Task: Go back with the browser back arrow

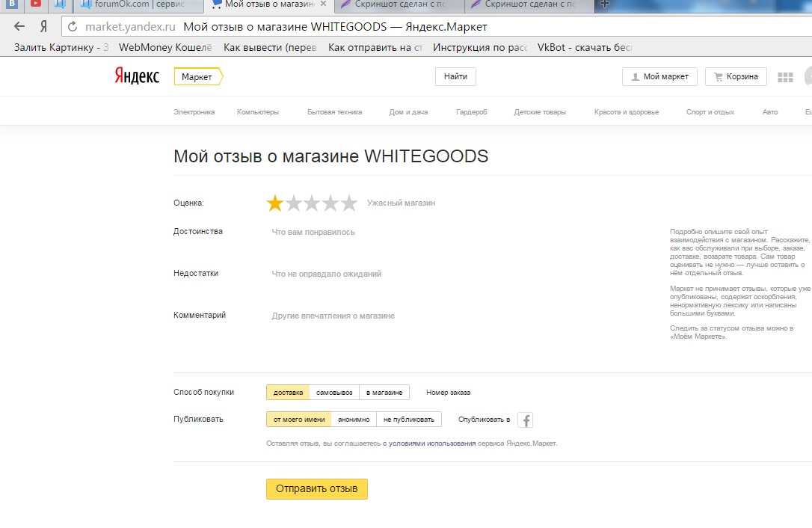Action: (x=19, y=26)
